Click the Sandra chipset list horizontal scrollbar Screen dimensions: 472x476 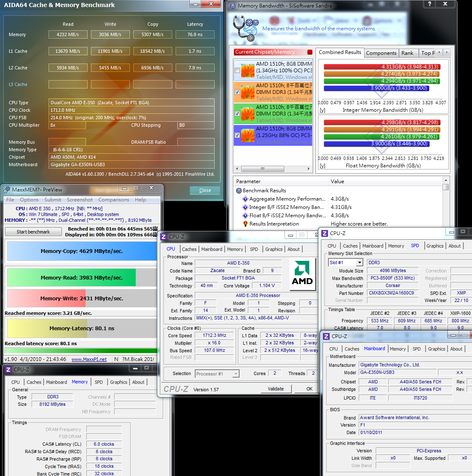(263, 169)
